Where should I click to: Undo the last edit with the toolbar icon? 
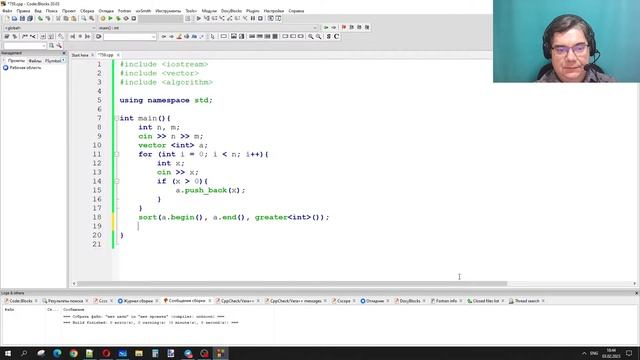[x=40, y=18]
